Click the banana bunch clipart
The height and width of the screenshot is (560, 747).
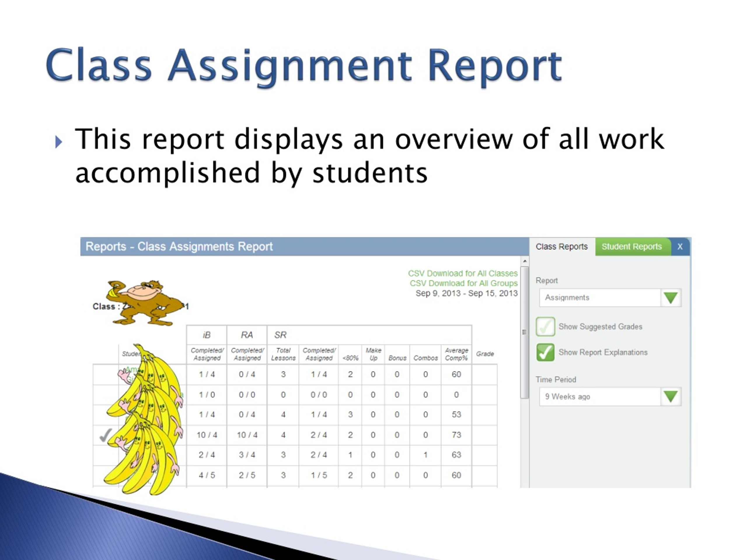pos(144,419)
